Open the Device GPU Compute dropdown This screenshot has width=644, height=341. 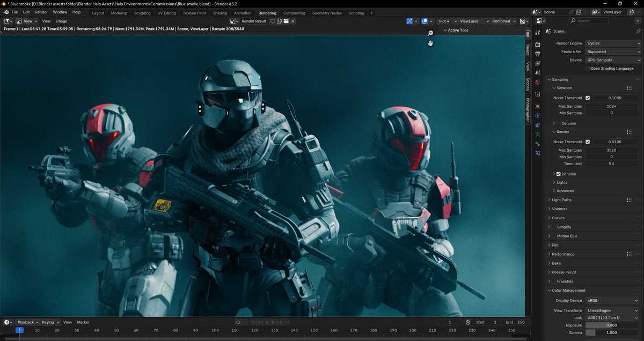pyautogui.click(x=613, y=60)
